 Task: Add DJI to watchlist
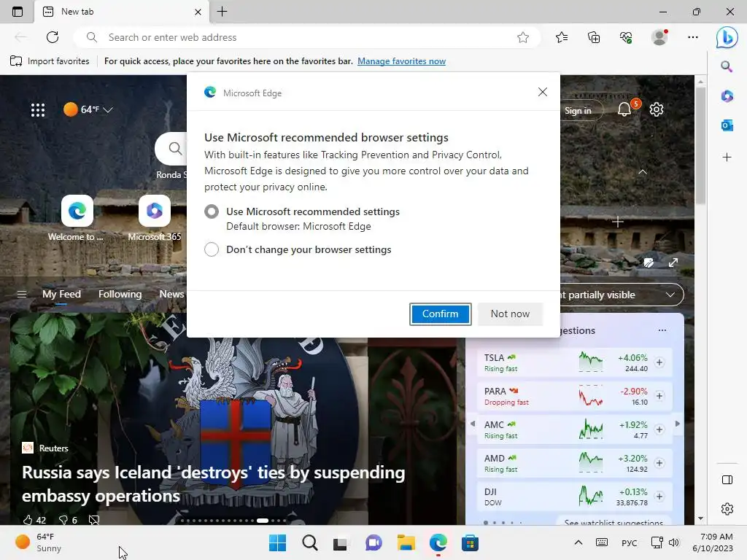tap(659, 496)
